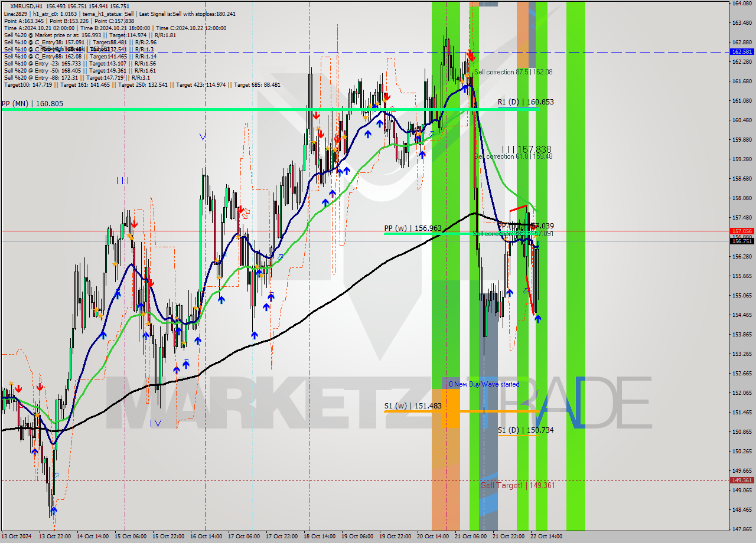Select the '19 Oct 22:00' time label
The width and height of the screenshot is (756, 543).
(395, 537)
